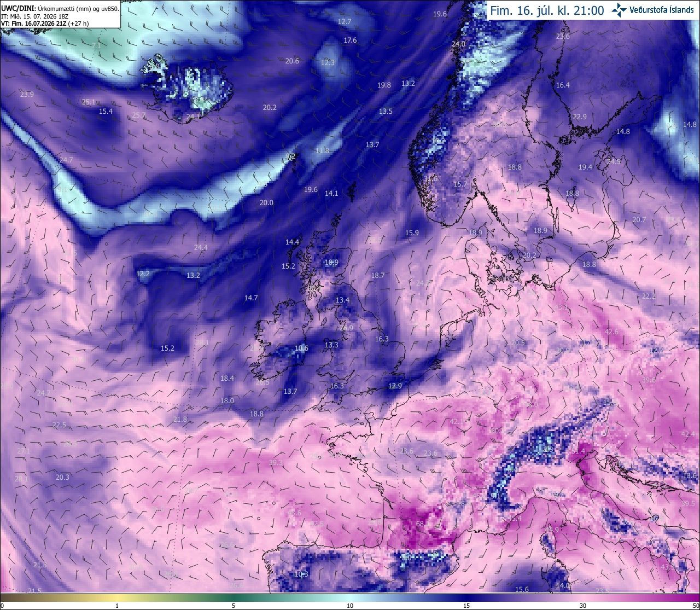Pick the olive-yellow scale color near value 1
700x610 pixels.
(x=117, y=598)
